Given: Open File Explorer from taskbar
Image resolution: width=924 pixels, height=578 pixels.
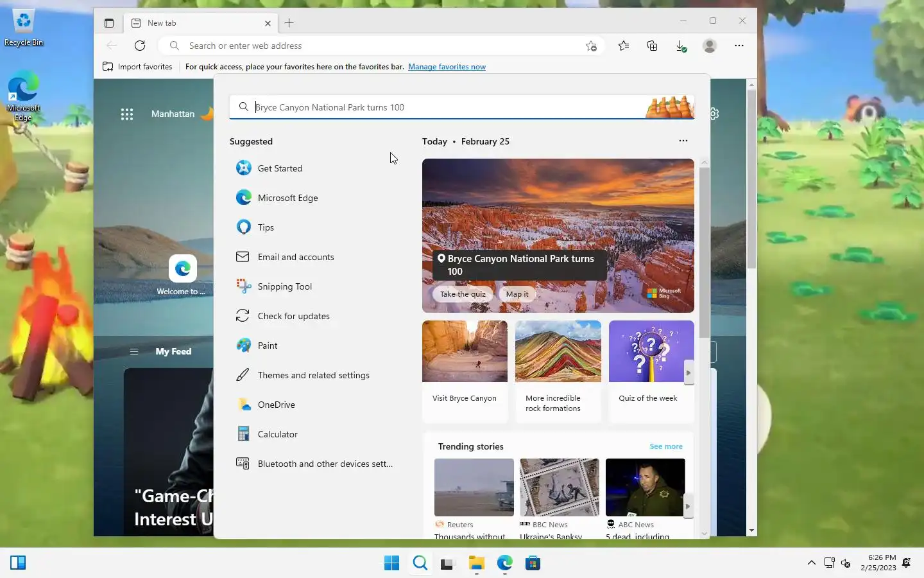Looking at the screenshot, I should [476, 563].
